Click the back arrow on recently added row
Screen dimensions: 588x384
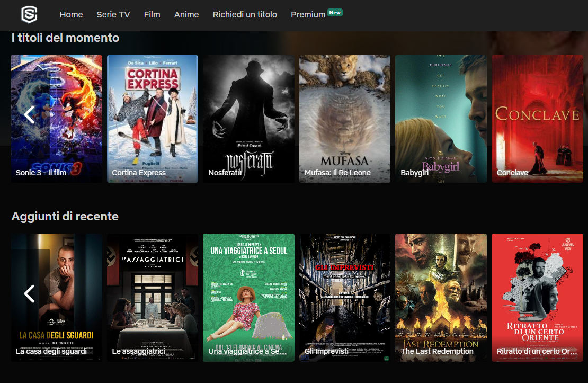(29, 293)
